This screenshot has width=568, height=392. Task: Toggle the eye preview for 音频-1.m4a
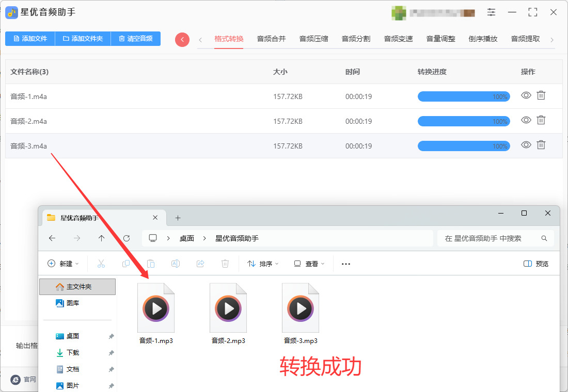click(x=526, y=95)
